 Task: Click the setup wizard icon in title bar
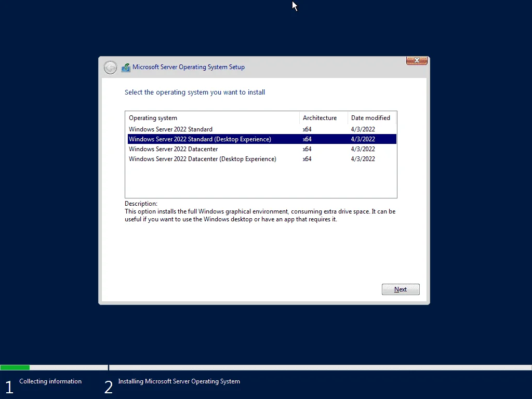(126, 68)
